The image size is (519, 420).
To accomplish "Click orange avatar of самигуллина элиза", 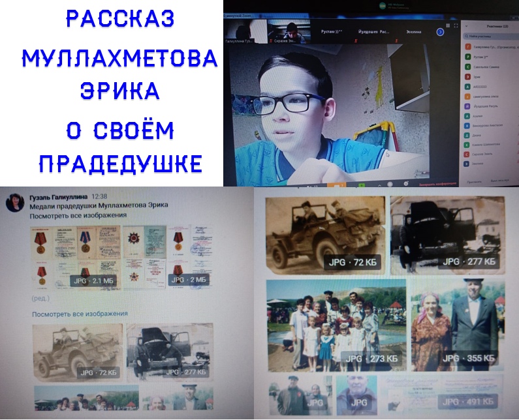I will [467, 97].
